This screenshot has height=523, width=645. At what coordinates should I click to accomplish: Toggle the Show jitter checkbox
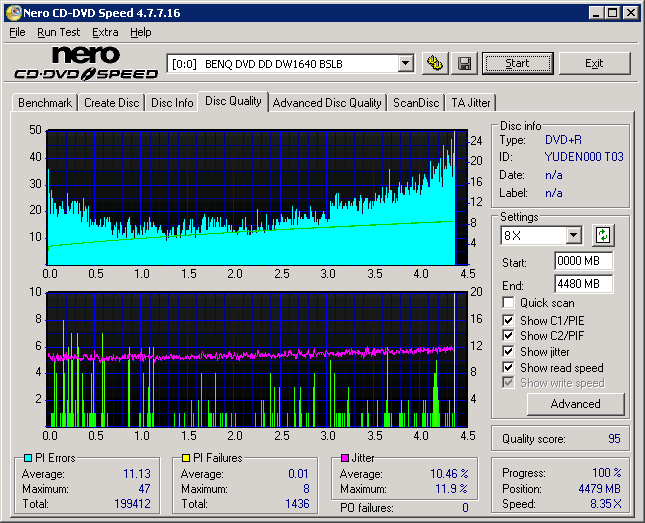509,352
